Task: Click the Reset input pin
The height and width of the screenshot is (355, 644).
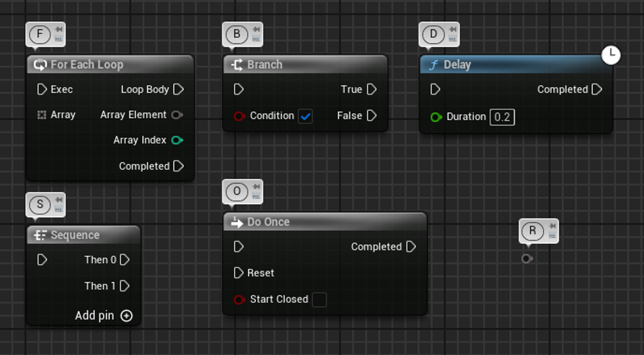Action: (x=239, y=273)
